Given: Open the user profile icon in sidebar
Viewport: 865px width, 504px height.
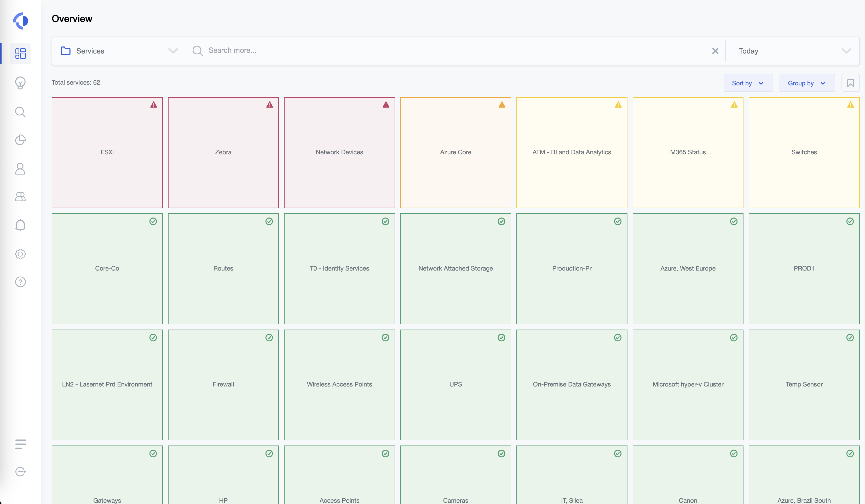Looking at the screenshot, I should click(x=21, y=168).
